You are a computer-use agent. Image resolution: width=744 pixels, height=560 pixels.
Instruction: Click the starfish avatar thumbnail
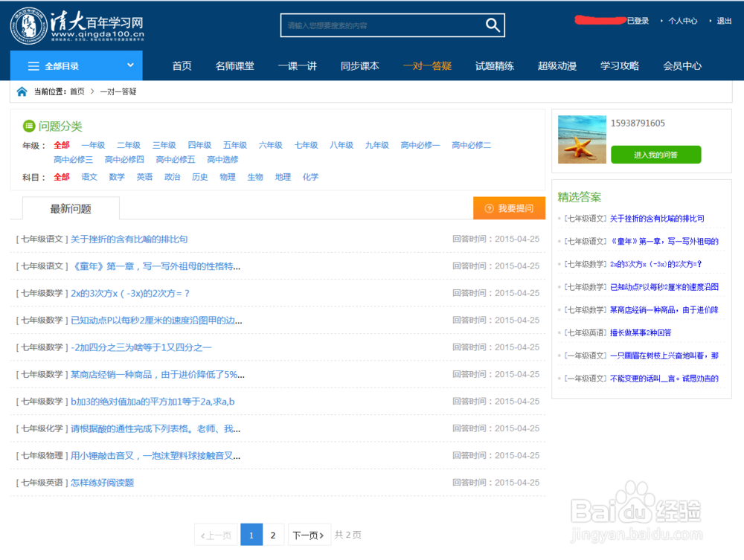[581, 138]
